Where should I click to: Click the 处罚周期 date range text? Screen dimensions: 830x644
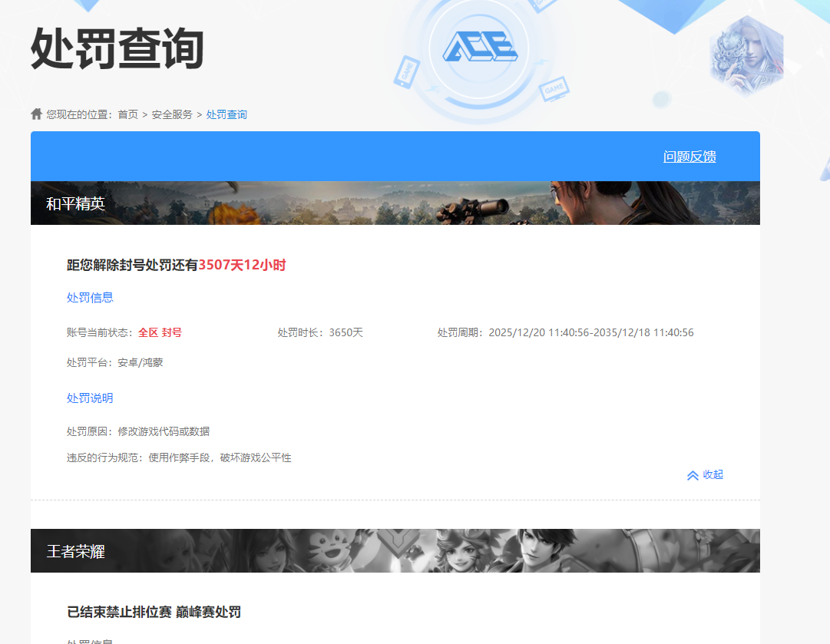click(x=565, y=332)
